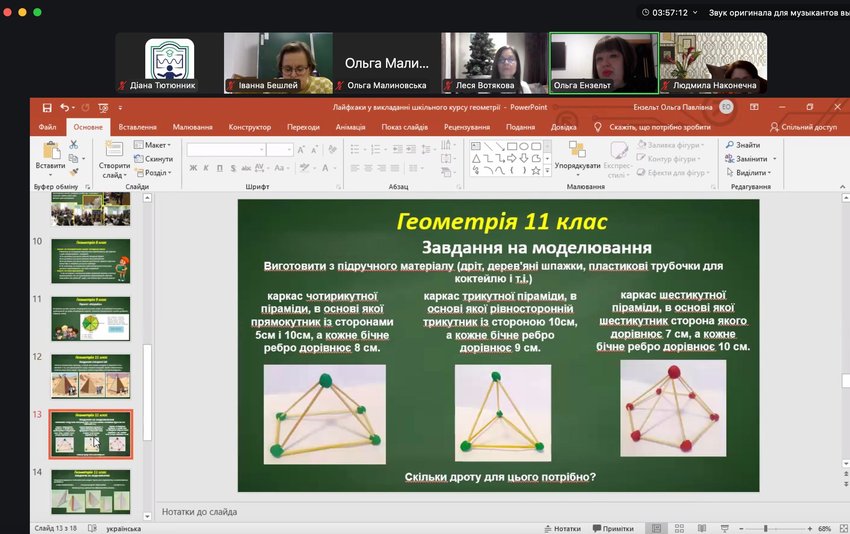This screenshot has width=850, height=534.
Task: Expand the Макет layout dropdown
Action: pos(151,145)
